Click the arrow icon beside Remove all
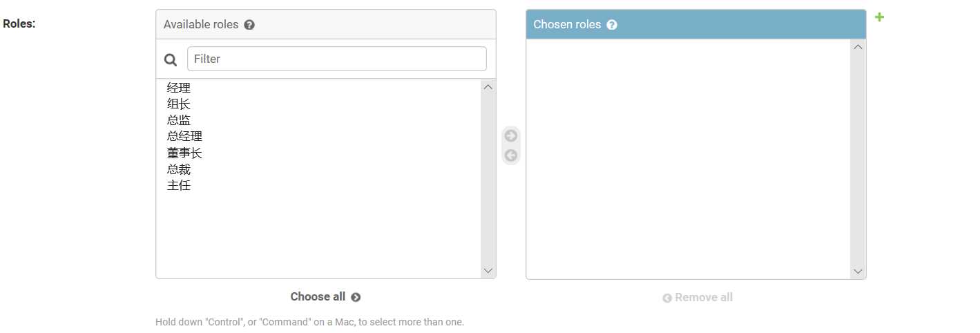Image resolution: width=980 pixels, height=333 pixels. [667, 298]
